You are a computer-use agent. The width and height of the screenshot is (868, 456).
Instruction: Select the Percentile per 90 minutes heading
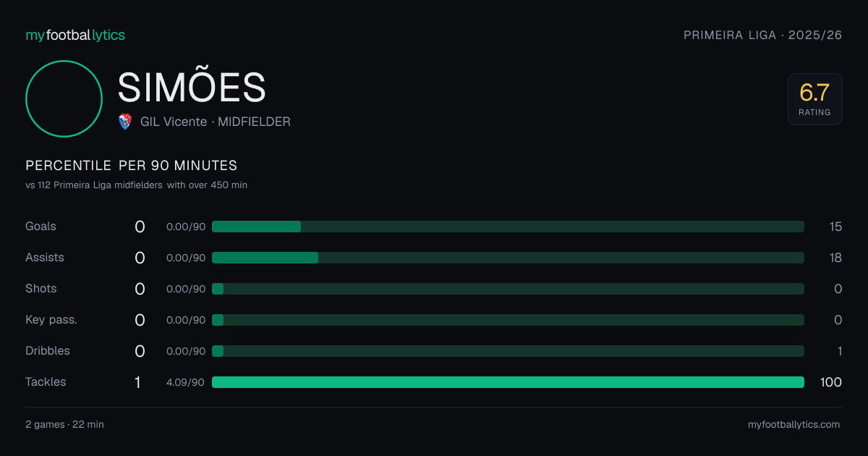point(132,166)
